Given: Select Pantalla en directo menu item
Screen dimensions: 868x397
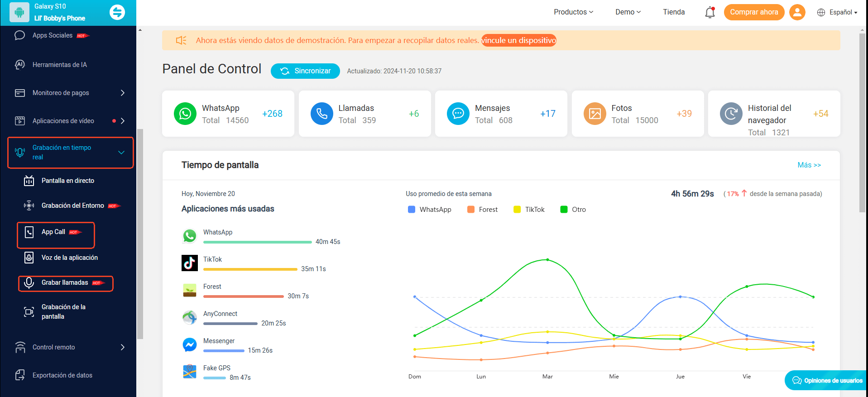Looking at the screenshot, I should pos(68,181).
